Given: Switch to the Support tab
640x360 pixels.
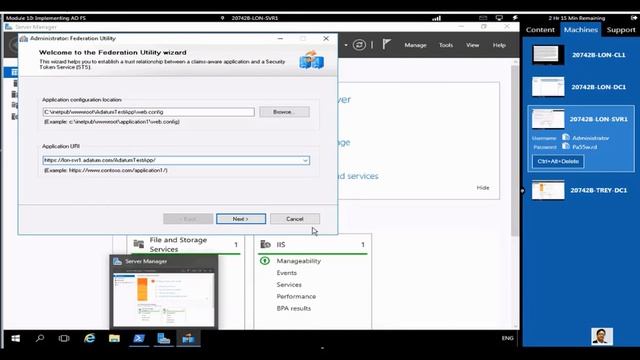Looking at the screenshot, I should (620, 30).
